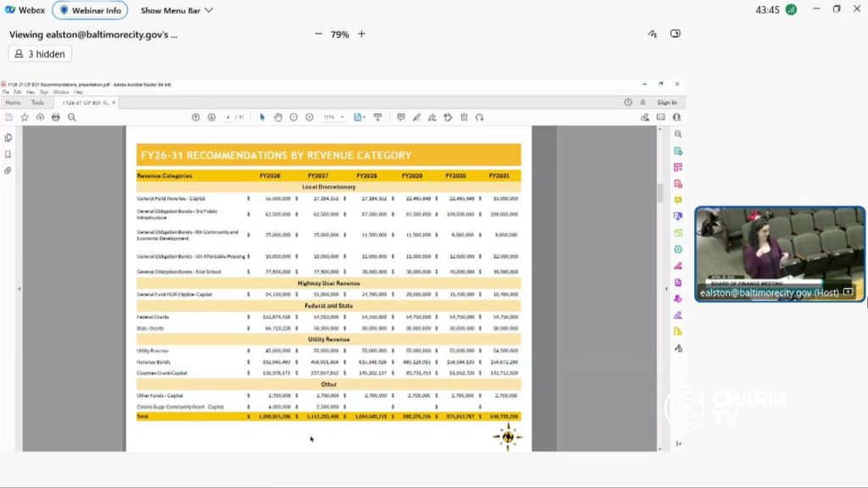
Task: Switch to the Tools tab
Action: (37, 103)
